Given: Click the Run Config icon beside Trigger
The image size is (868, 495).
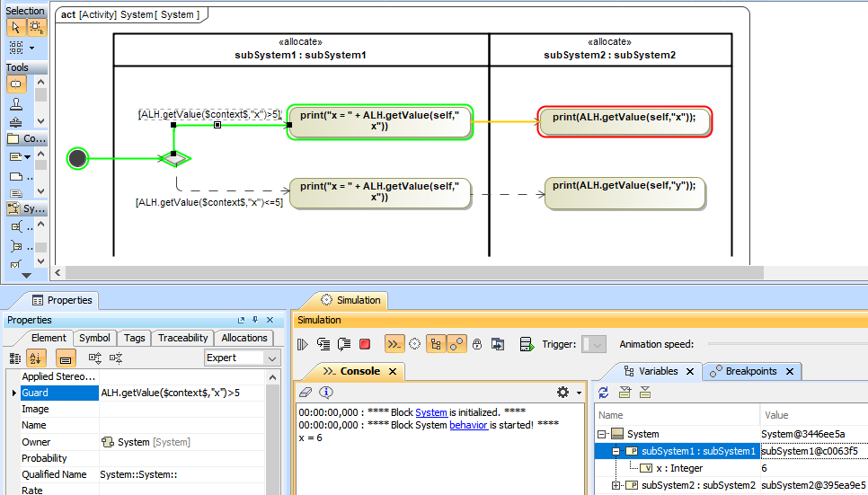Looking at the screenshot, I should (x=527, y=344).
